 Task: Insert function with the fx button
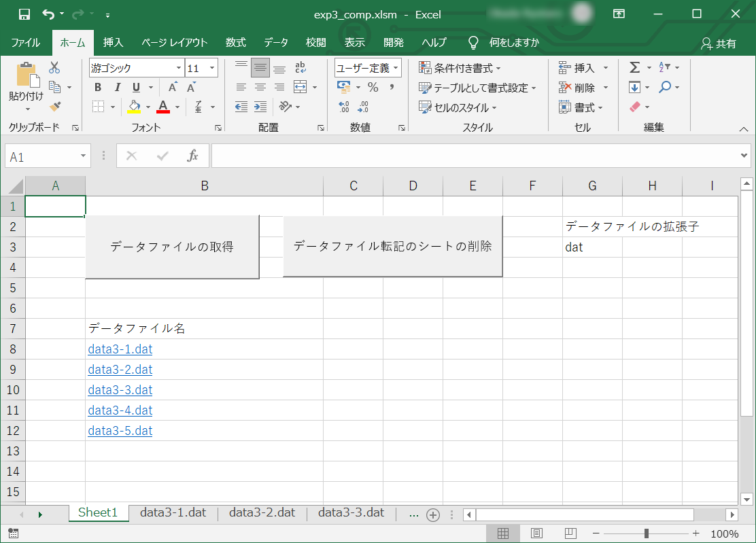192,156
